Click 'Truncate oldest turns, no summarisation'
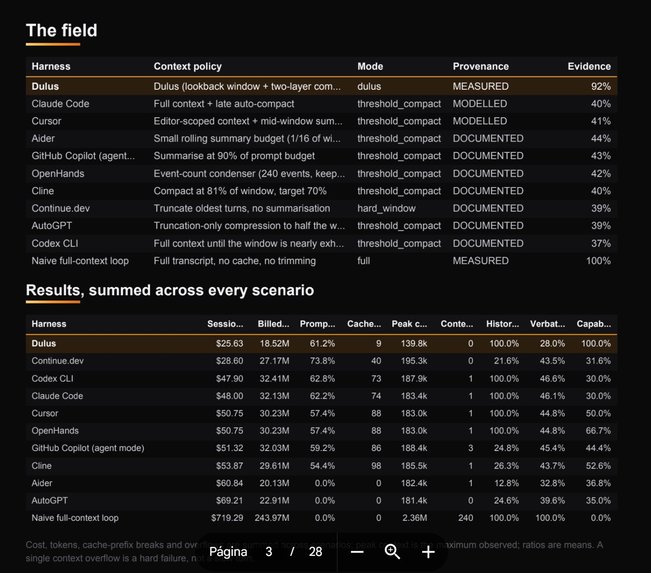651x573 pixels. click(242, 208)
